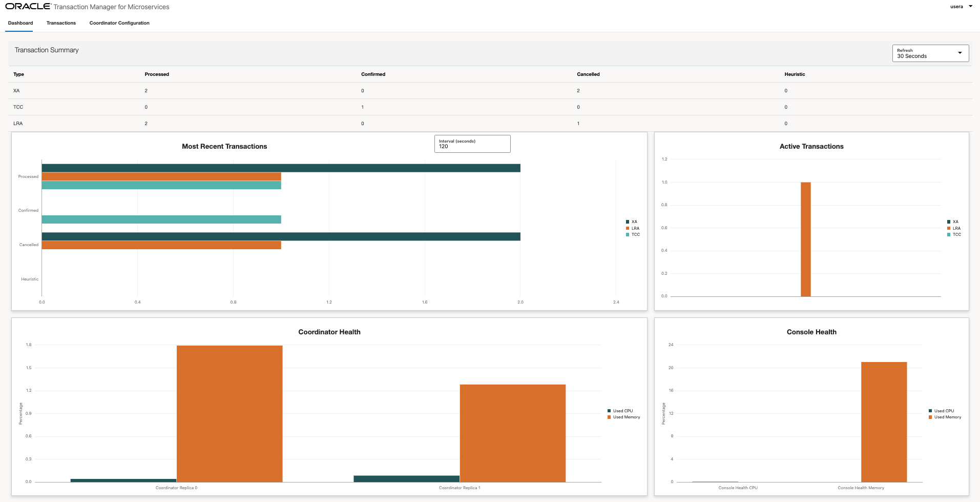Toggle Used Memory legend in Coordinator Health
The height and width of the screenshot is (502, 980).
[x=624, y=417]
